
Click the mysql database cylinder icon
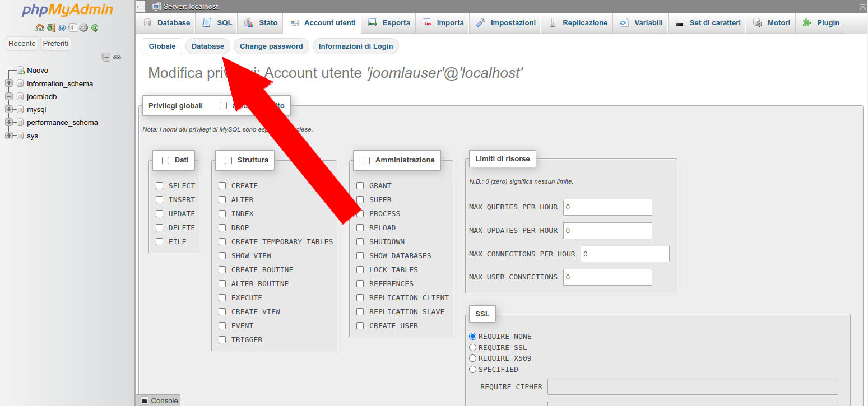click(x=21, y=109)
